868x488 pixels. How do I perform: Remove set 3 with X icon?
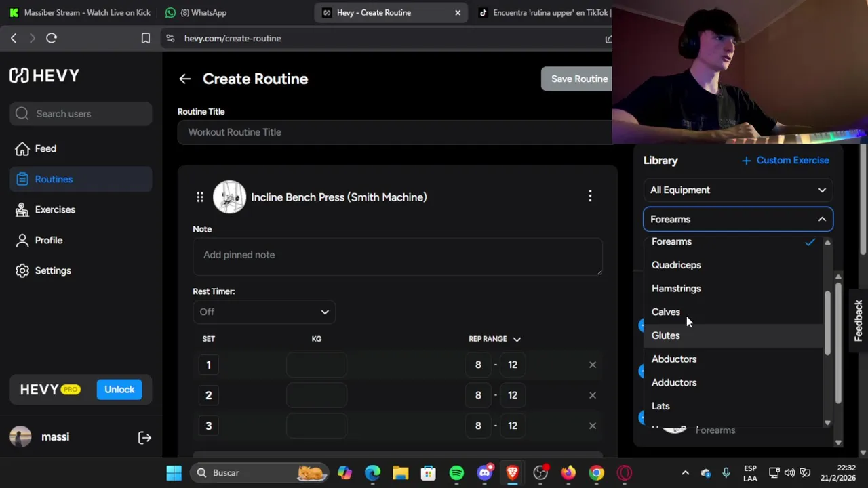point(593,426)
